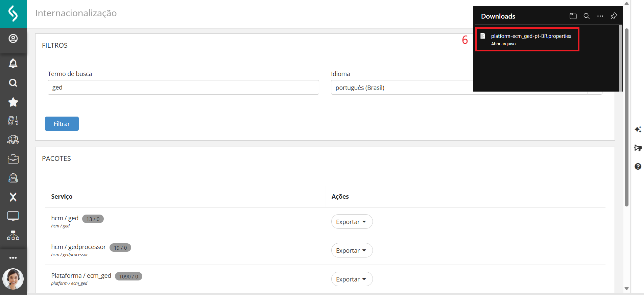Show more sidebar options ellipsis
This screenshot has height=295, width=644.
pyautogui.click(x=13, y=258)
